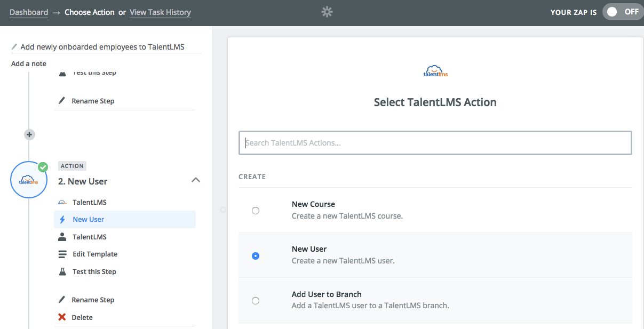Click first Rename Step pencil icon above plus

pos(62,101)
